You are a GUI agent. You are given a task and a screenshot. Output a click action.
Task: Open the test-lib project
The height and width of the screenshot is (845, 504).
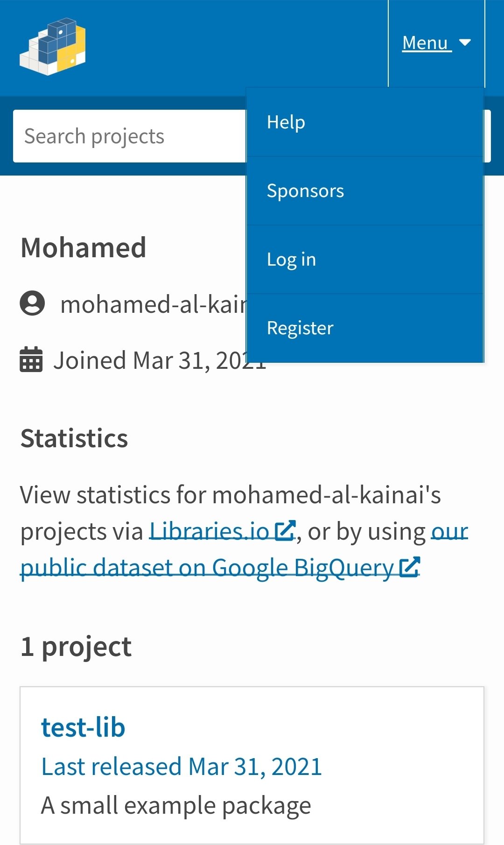[84, 727]
